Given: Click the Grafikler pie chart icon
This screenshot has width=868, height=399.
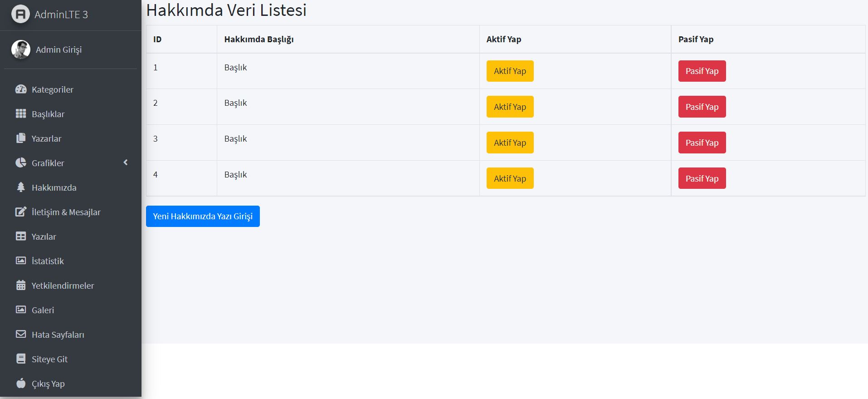Looking at the screenshot, I should pyautogui.click(x=21, y=163).
